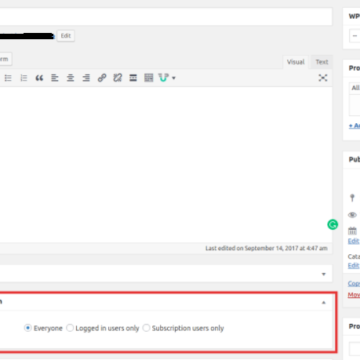Click Edit link below the calendar icon
The image size is (360, 360).
pos(354,241)
